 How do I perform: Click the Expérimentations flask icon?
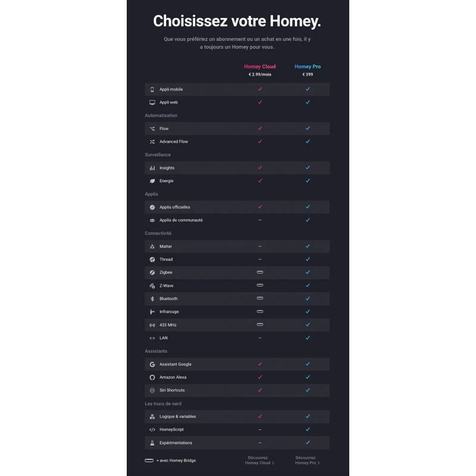(152, 443)
